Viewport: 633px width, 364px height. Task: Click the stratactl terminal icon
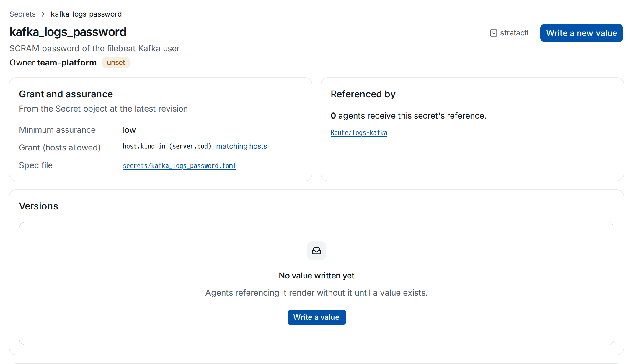click(x=493, y=33)
